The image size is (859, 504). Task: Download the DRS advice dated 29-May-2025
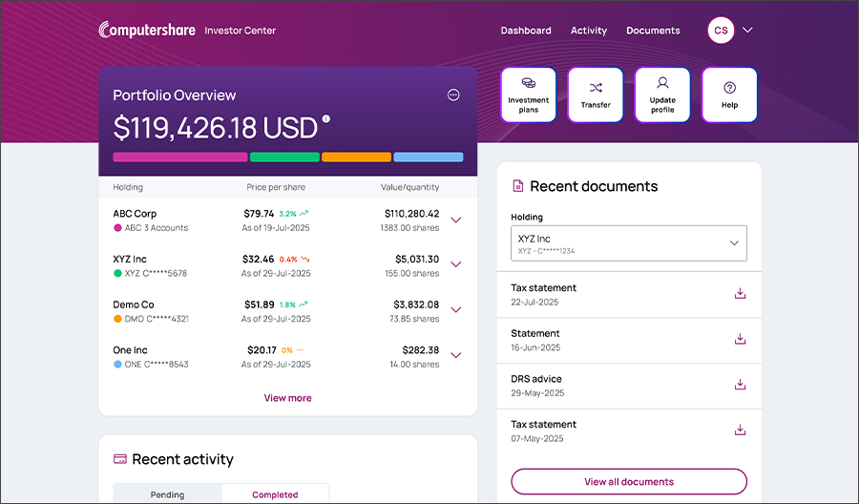[740, 385]
